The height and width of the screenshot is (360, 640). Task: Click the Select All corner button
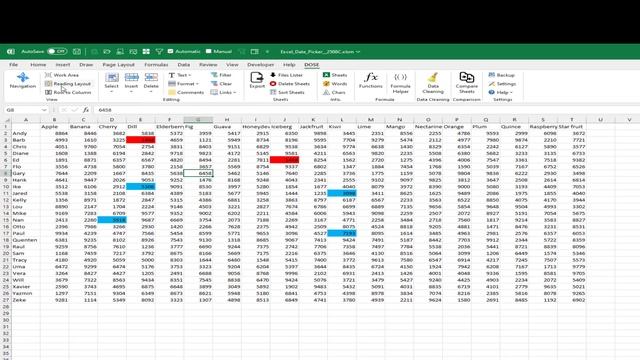pyautogui.click(x=6, y=120)
